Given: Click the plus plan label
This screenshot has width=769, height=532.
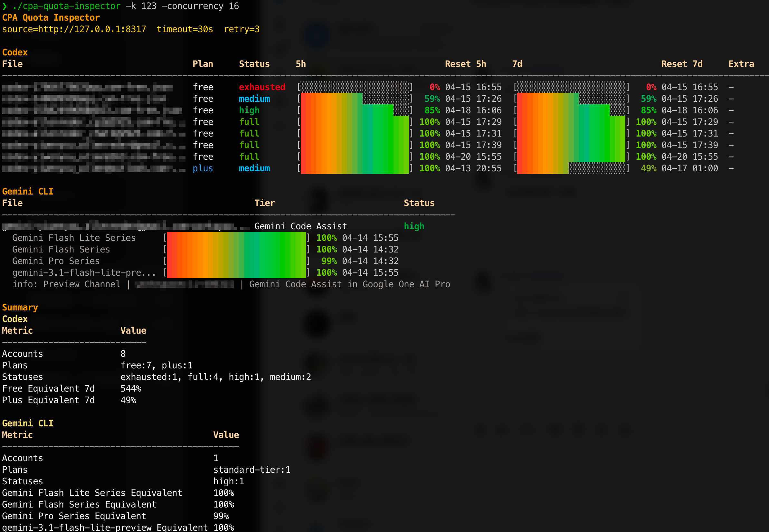Looking at the screenshot, I should coord(203,168).
